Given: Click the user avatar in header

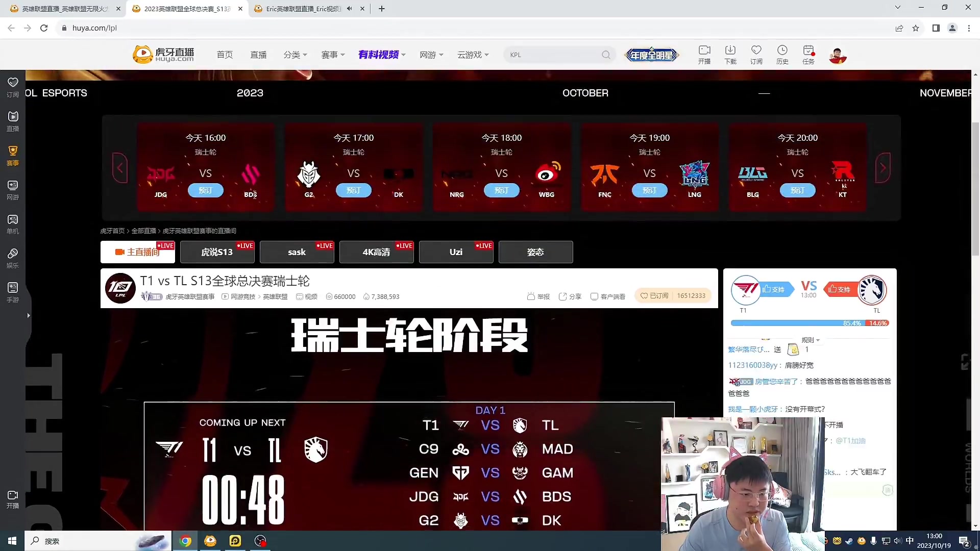Looking at the screenshot, I should 838,55.
